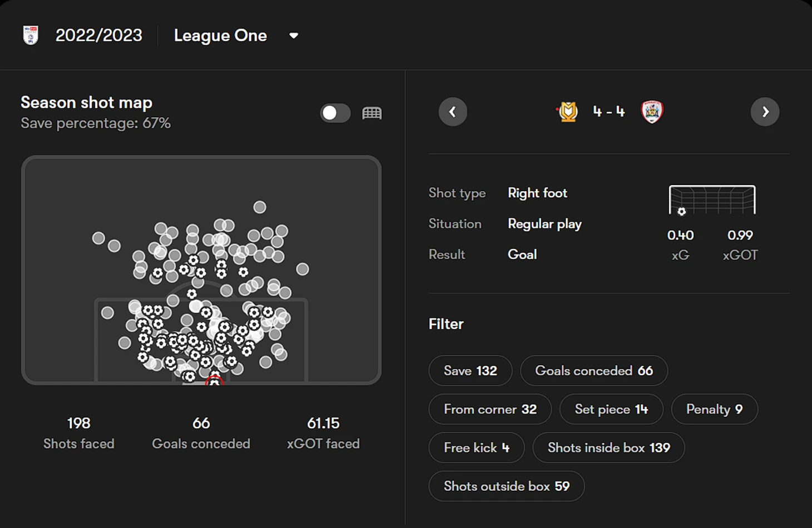Screen dimensions: 812x528
Task: Apply the Shots outside box 59 filter
Action: pos(506,486)
